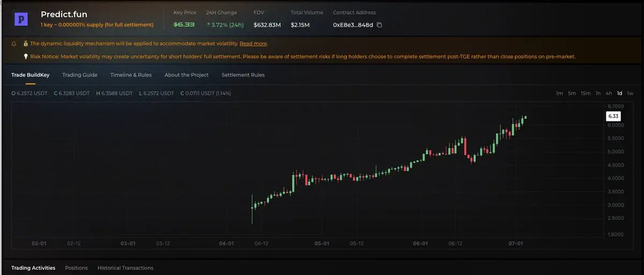644x275 pixels.
Task: Click the Predict.fun purple P logo
Action: pos(21,19)
